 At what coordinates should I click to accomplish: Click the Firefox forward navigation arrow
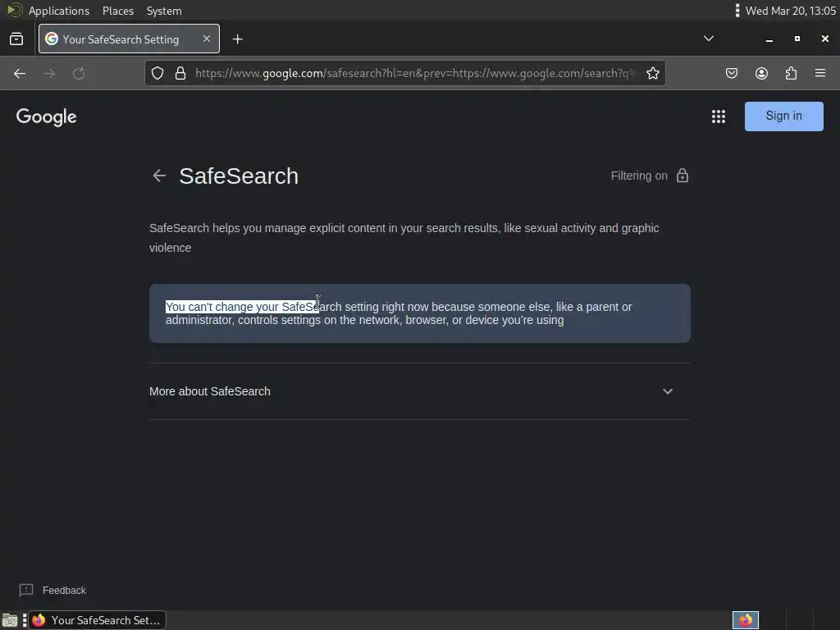49,73
